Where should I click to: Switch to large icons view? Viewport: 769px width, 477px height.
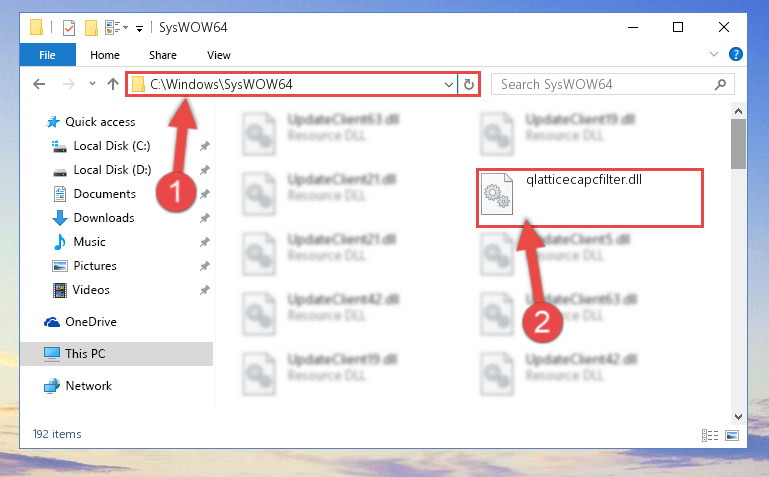(x=732, y=435)
